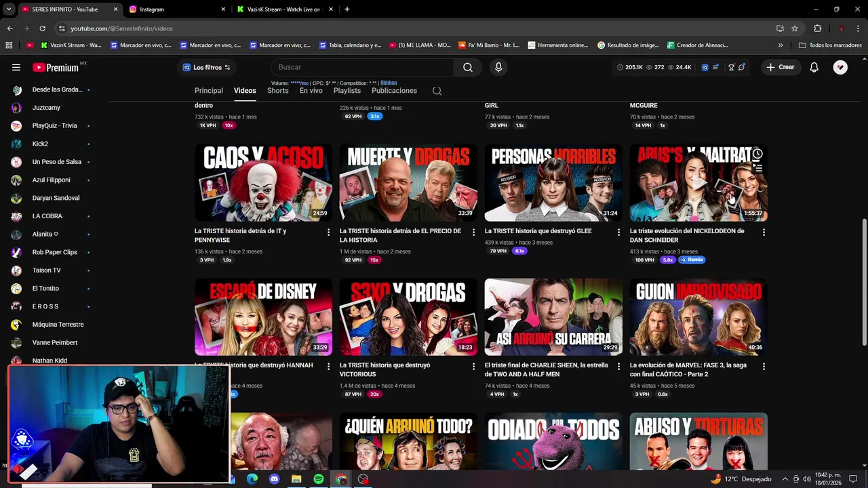Screen dimensions: 868x488
Task: Open Chrome extensions puzzle icon
Action: [817, 28]
